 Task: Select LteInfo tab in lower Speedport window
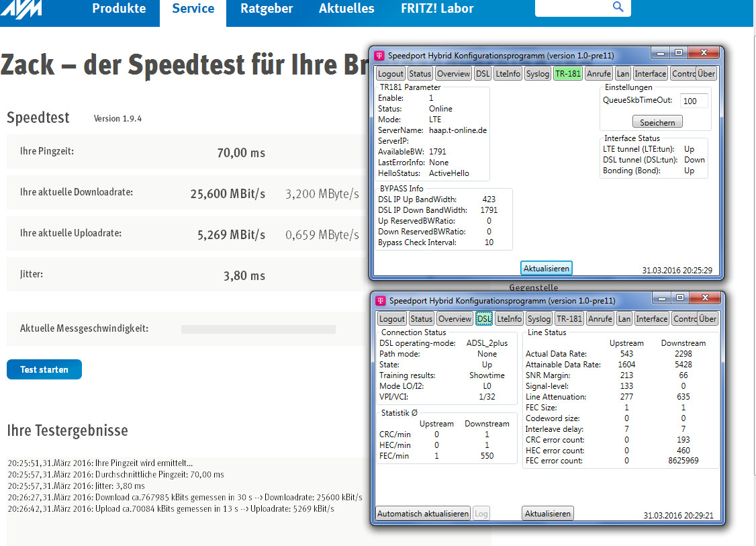[x=509, y=319]
